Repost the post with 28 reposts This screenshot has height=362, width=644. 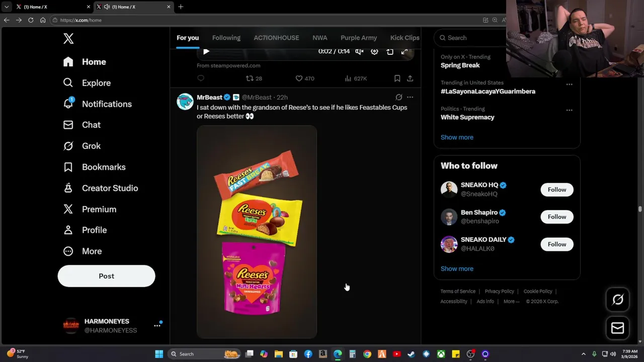click(254, 78)
